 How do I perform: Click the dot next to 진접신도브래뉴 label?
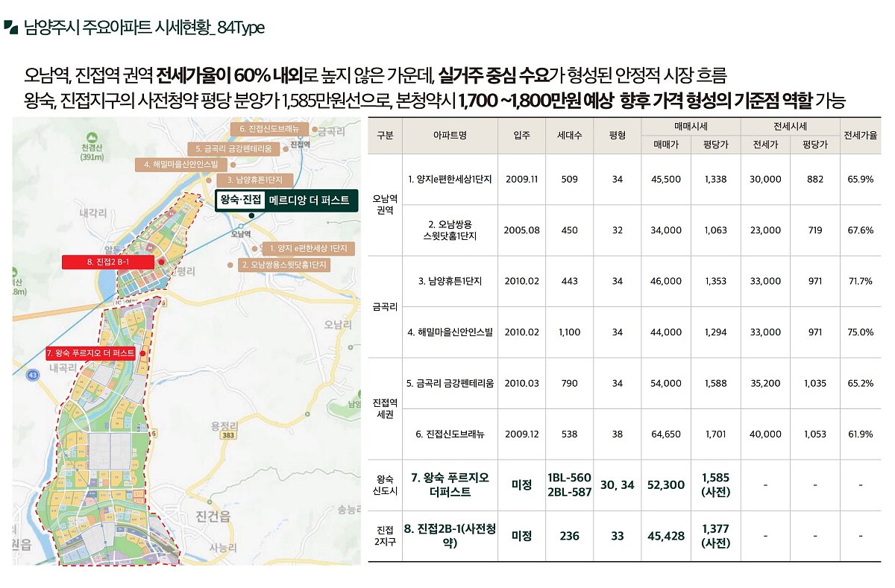(315, 130)
